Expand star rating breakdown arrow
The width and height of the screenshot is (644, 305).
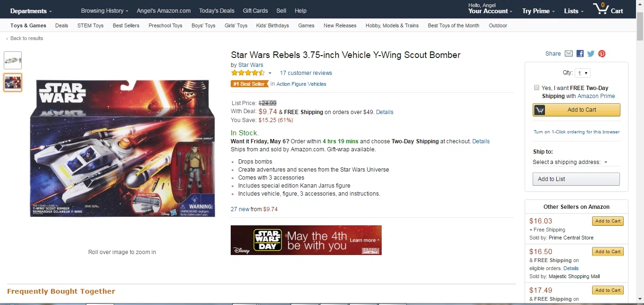click(270, 73)
